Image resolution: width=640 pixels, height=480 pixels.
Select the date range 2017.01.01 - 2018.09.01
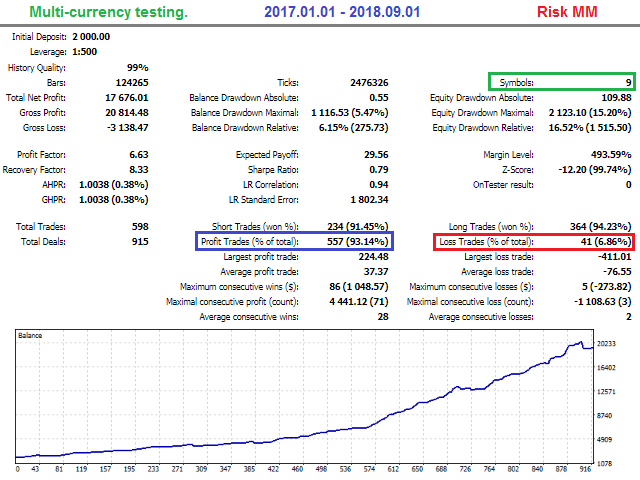(x=342, y=12)
